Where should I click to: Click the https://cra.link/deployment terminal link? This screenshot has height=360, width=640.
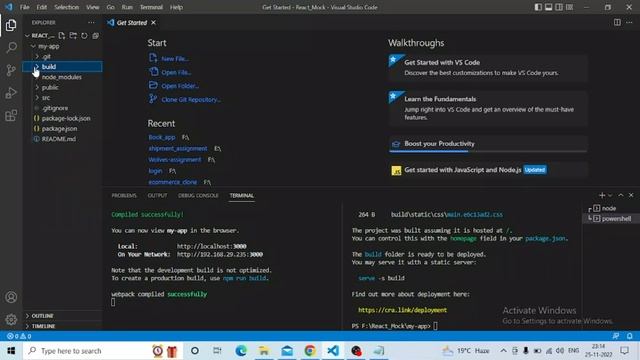[402, 310]
